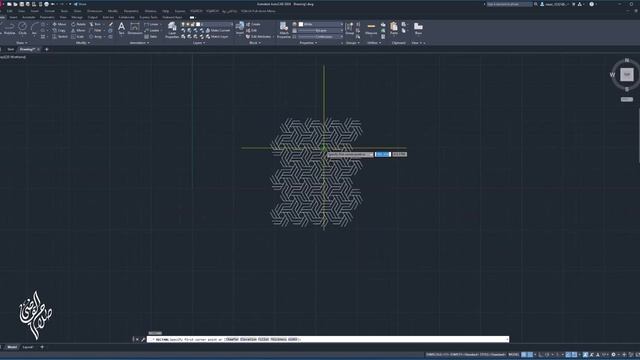The width and height of the screenshot is (640, 360).
Task: Click the Leader annotation button
Action: [151, 30]
